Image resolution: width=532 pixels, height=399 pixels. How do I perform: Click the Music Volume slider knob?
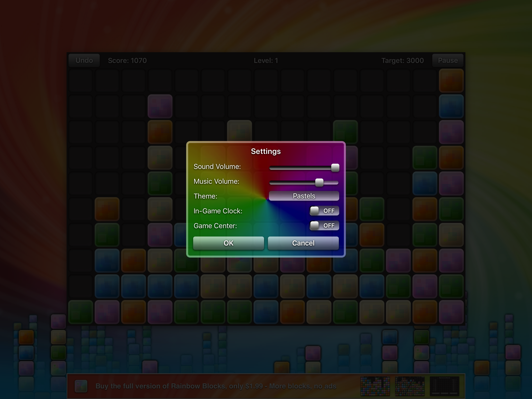319,182
